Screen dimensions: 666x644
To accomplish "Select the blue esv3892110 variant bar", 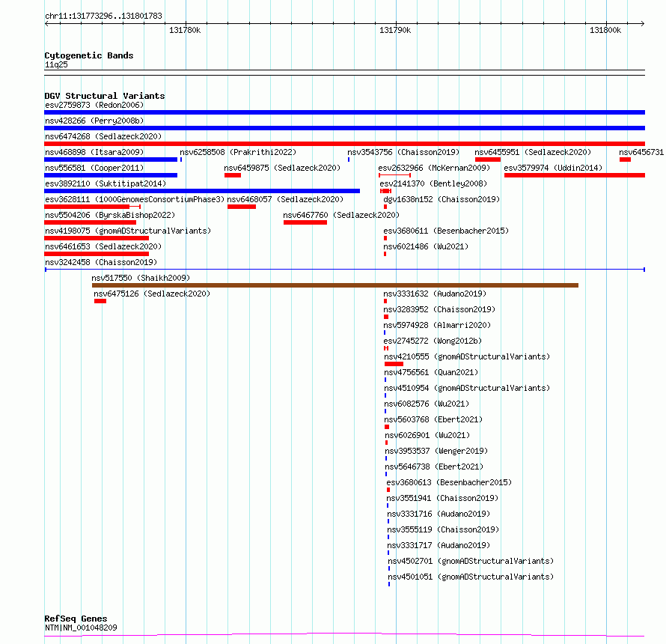I will 202,191.
